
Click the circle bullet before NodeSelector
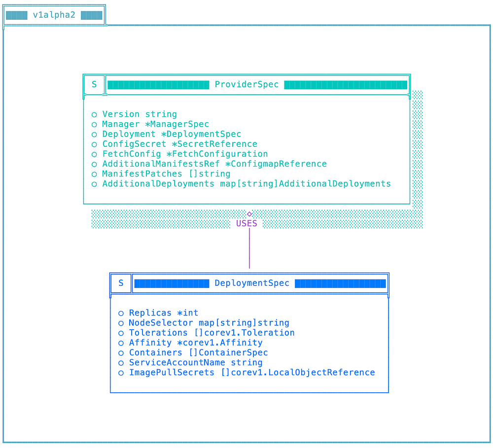[x=121, y=323]
